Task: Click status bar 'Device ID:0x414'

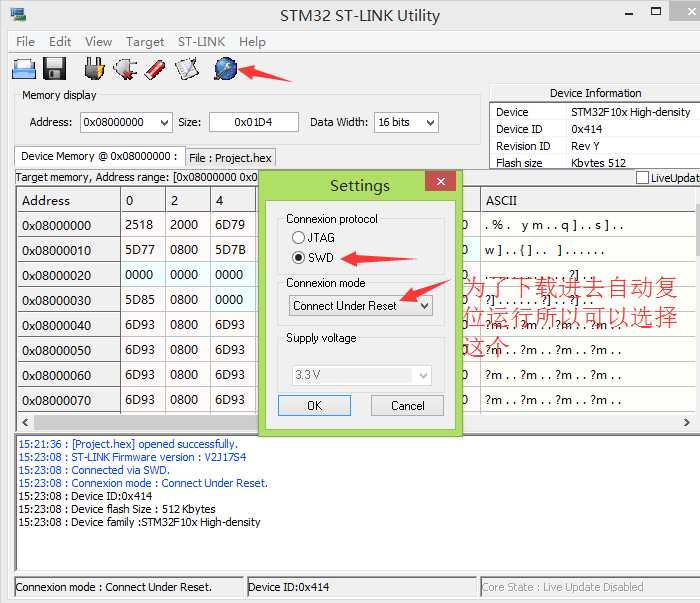Action: coord(362,587)
